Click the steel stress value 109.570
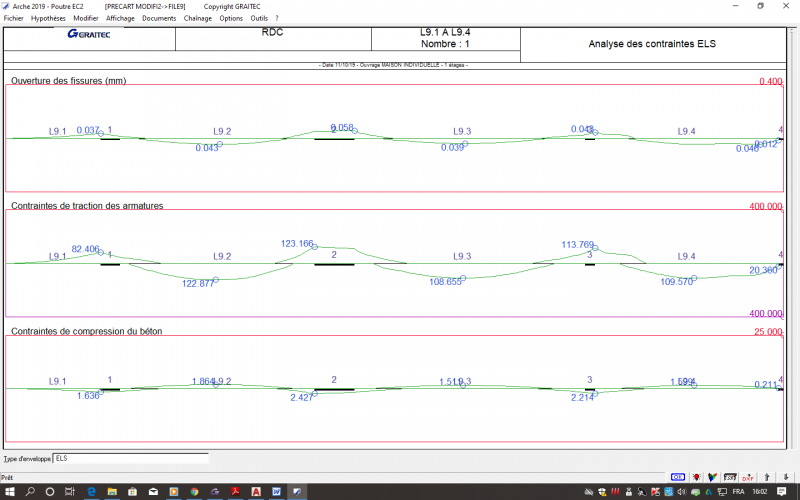800x500 pixels. [x=677, y=282]
